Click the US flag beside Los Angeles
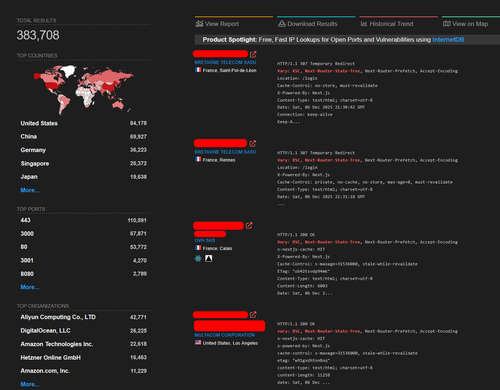500x390 pixels. pos(198,342)
